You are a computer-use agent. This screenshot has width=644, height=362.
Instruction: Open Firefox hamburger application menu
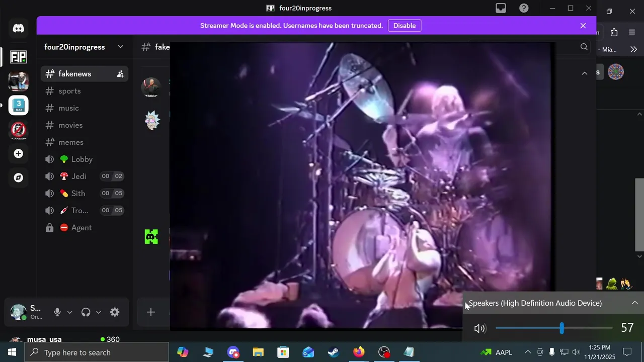632,32
